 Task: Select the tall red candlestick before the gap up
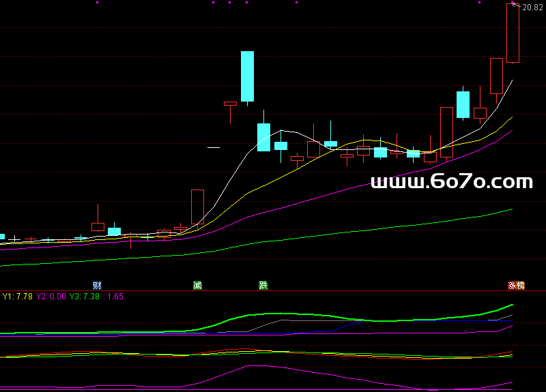tap(197, 207)
